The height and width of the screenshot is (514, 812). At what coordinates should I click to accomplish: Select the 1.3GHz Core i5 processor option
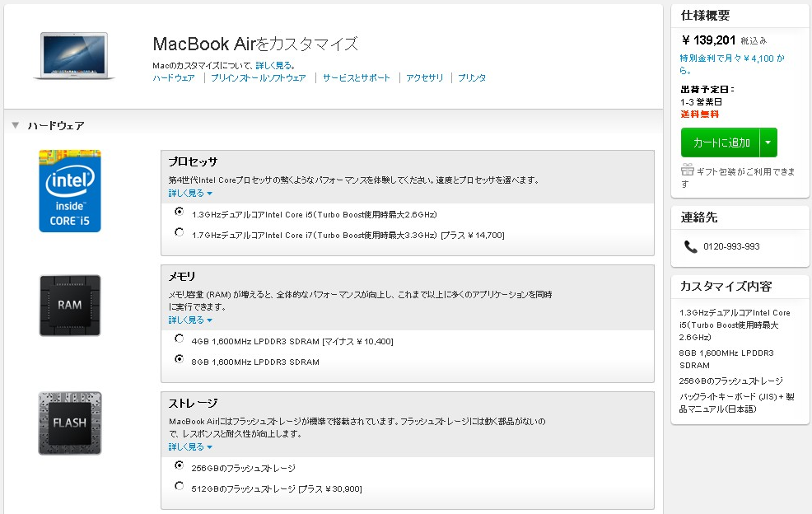point(180,212)
